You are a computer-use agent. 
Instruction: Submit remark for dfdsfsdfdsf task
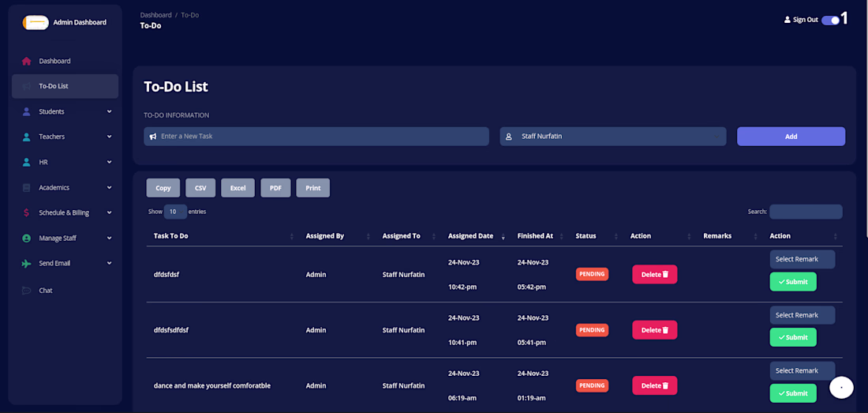pyautogui.click(x=793, y=337)
